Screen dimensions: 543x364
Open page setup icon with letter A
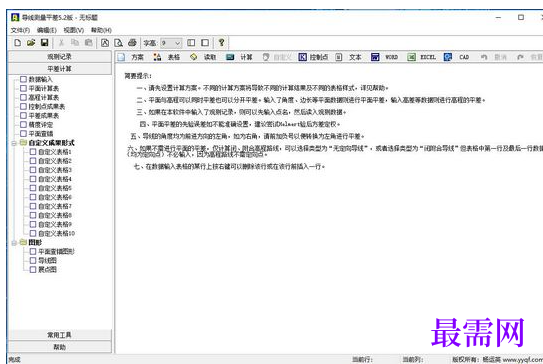pos(105,43)
